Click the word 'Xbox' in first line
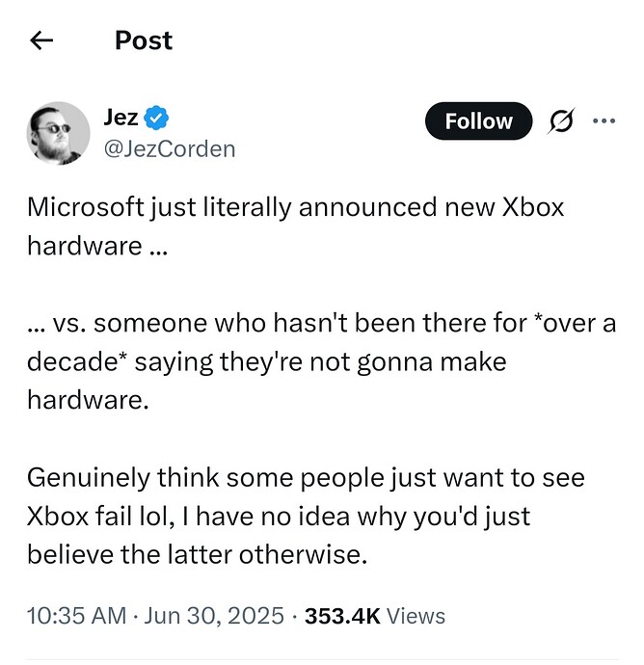The height and width of the screenshot is (665, 644). [533, 207]
